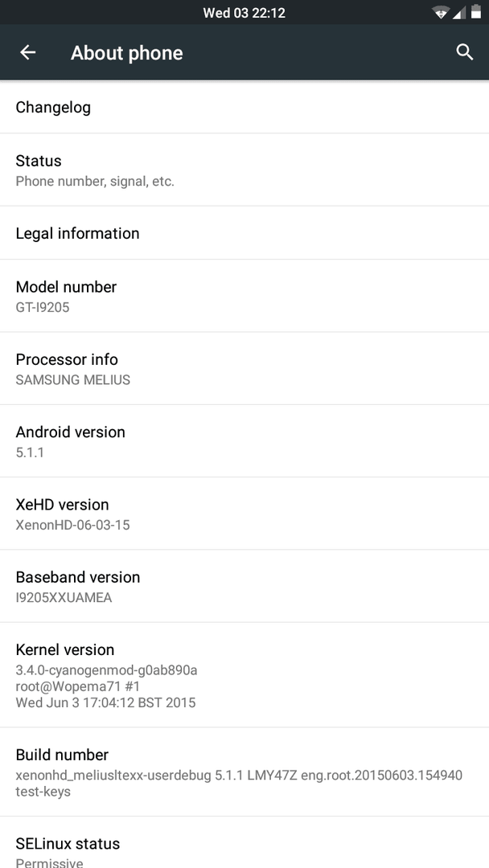Image resolution: width=489 pixels, height=868 pixels.
Task: Tap the back arrow icon
Action: pos(28,52)
